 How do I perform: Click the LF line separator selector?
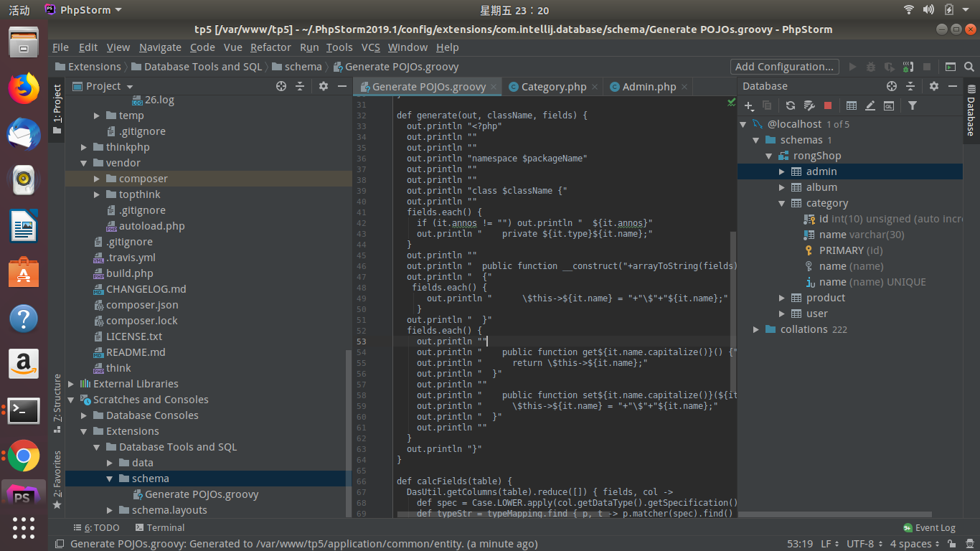(x=830, y=544)
